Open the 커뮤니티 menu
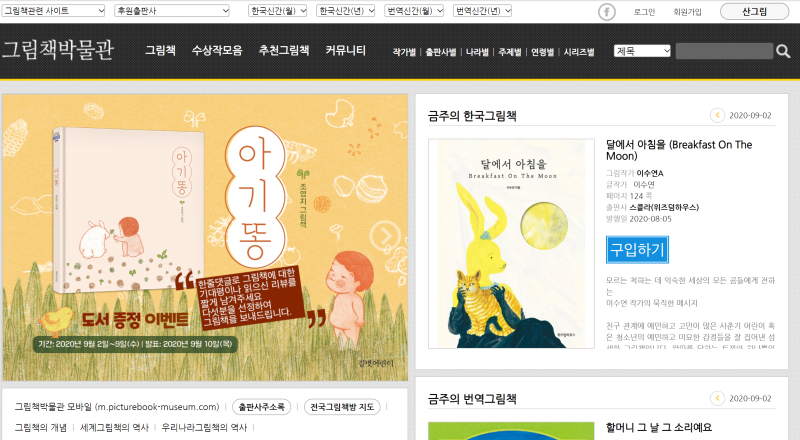The width and height of the screenshot is (800, 440). click(345, 50)
